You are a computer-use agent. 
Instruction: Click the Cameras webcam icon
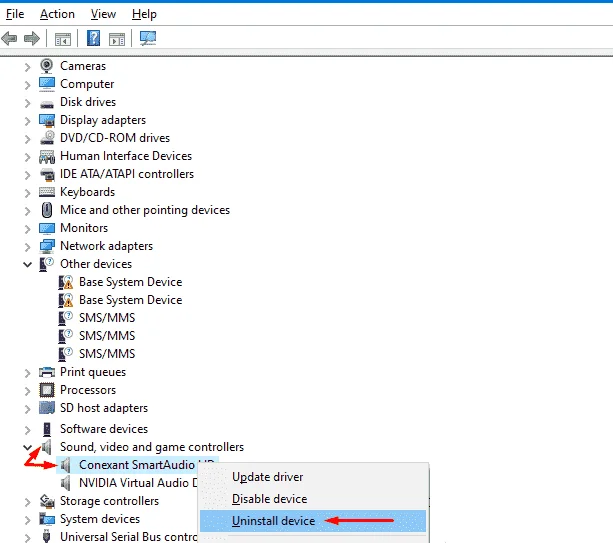click(x=47, y=66)
